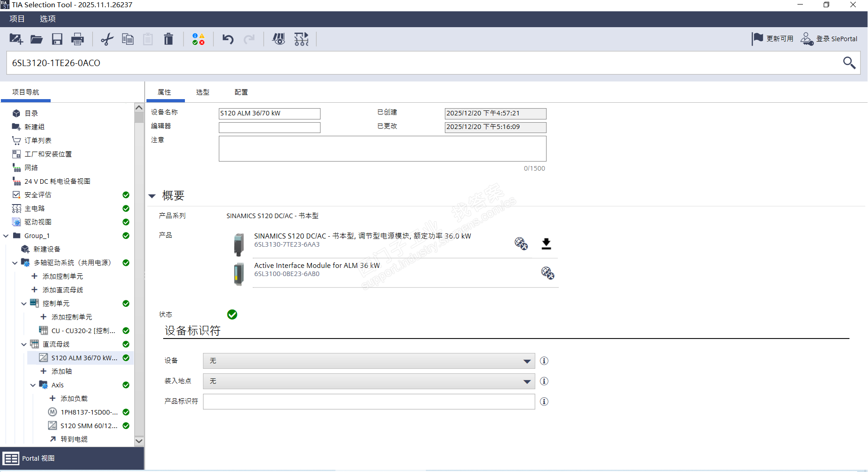Click 添加轴 in the tree
This screenshot has width=868, height=472.
(61, 372)
